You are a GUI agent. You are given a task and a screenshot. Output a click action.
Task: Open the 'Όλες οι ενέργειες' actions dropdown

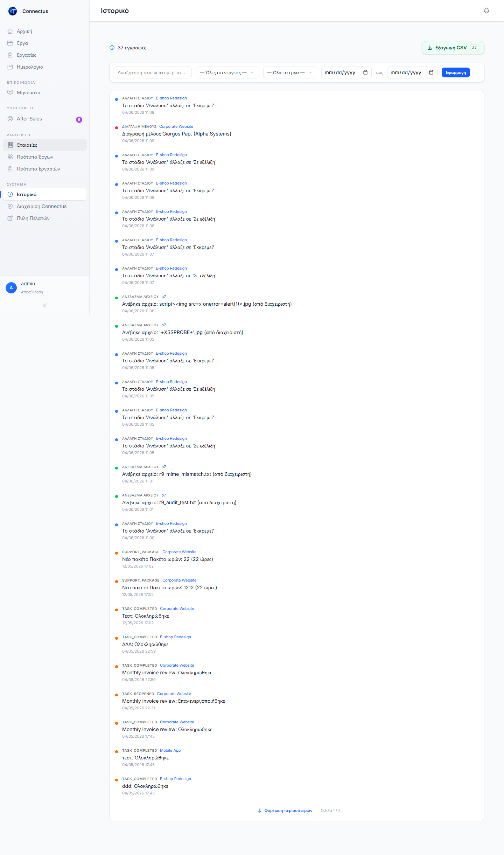[x=227, y=72]
